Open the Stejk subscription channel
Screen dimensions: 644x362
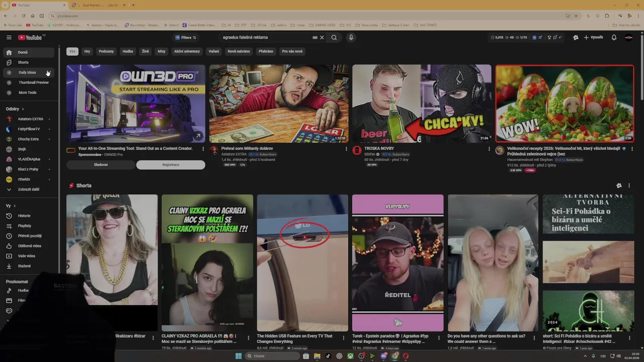[x=29, y=149]
